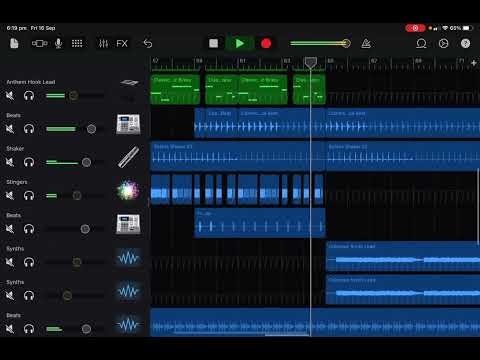Open My Songs document browser icon
The image size is (480, 360).
tap(14, 43)
